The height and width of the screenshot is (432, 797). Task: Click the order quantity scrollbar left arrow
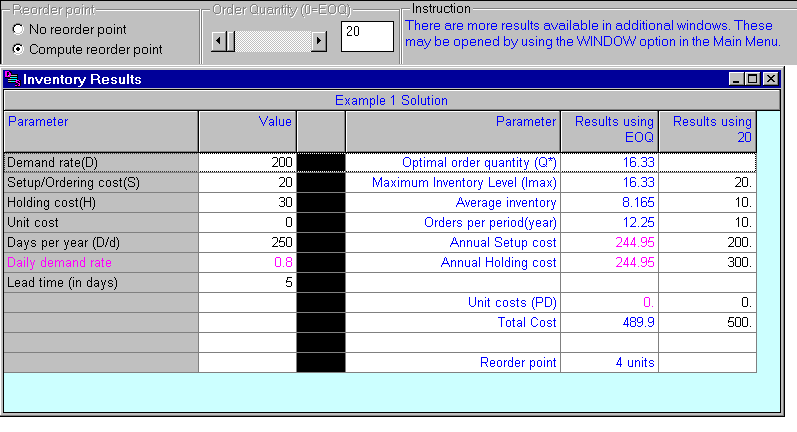point(220,41)
